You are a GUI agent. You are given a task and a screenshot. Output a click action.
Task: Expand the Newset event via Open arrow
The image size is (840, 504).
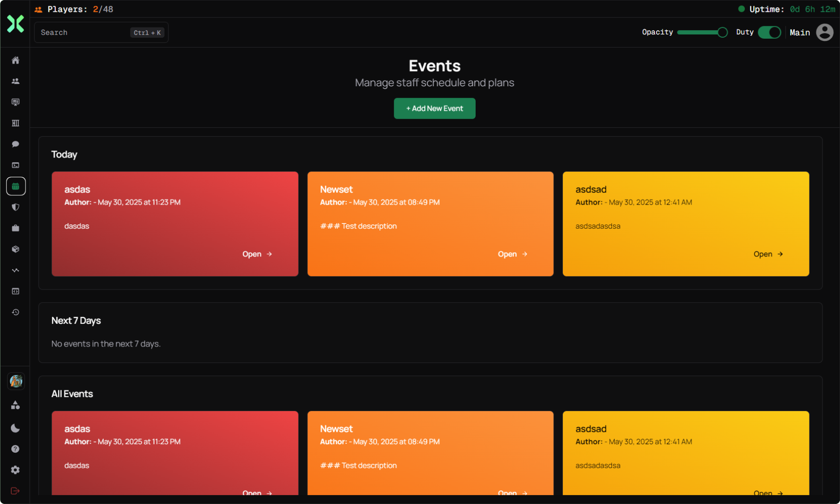pyautogui.click(x=512, y=254)
